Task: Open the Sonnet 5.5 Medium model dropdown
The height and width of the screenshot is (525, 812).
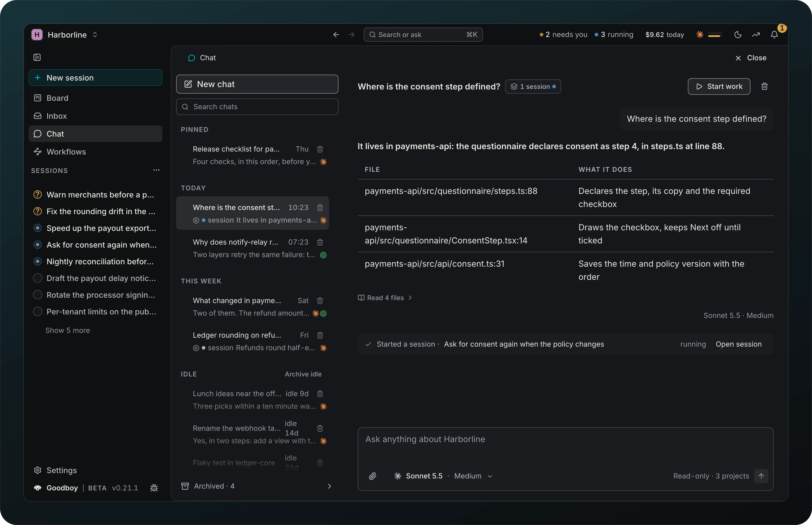Action: tap(443, 476)
